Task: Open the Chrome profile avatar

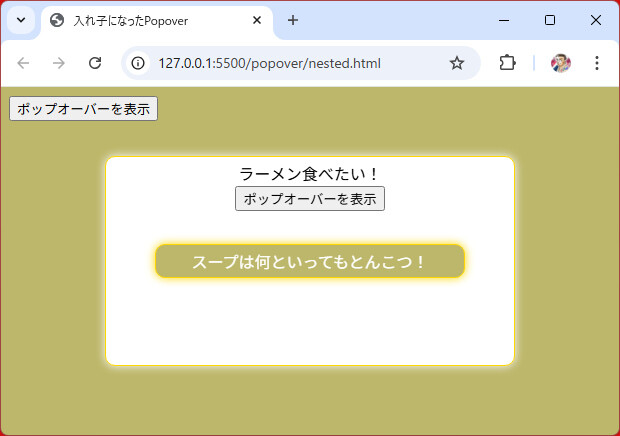Action: 561,63
